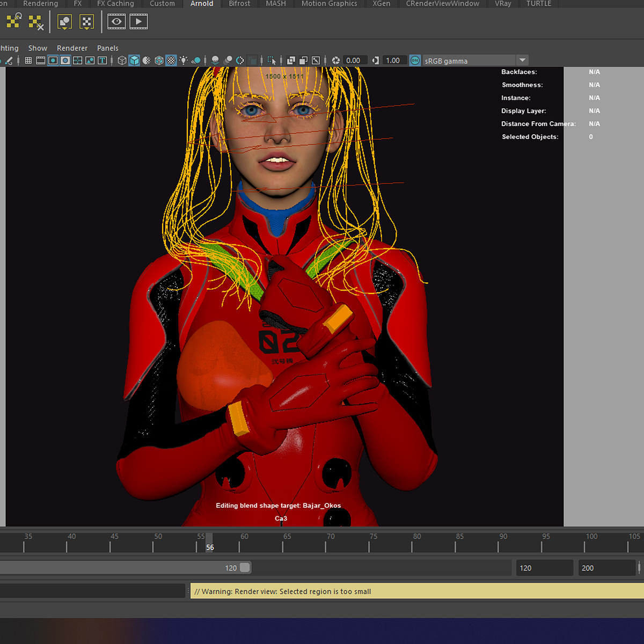Viewport: 644px width, 644px height.
Task: Open Arnold RenderView eye icon
Action: pyautogui.click(x=116, y=22)
